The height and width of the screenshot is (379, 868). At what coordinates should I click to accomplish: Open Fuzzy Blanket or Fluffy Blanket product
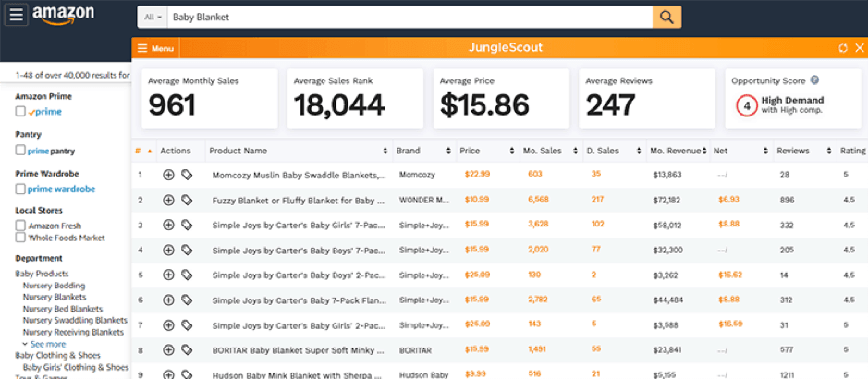point(298,201)
